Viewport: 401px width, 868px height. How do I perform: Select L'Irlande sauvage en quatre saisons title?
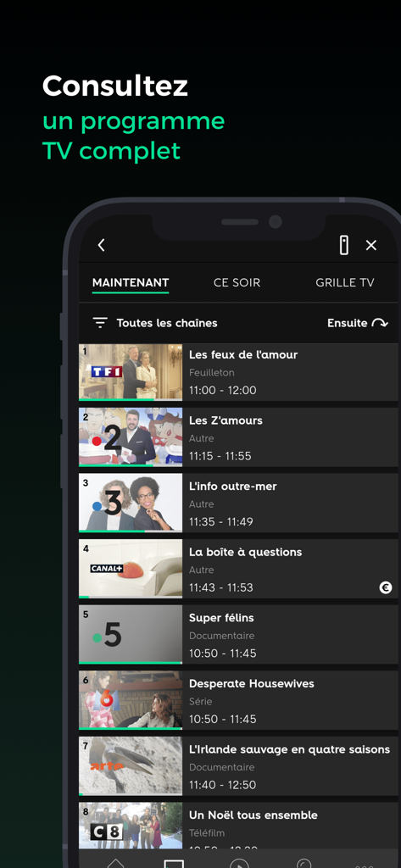pos(289,749)
